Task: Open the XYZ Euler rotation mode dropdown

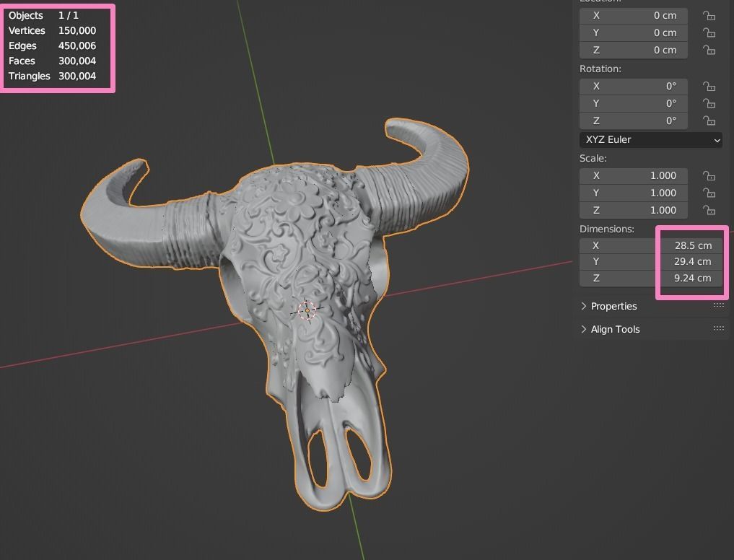Action: click(x=651, y=139)
